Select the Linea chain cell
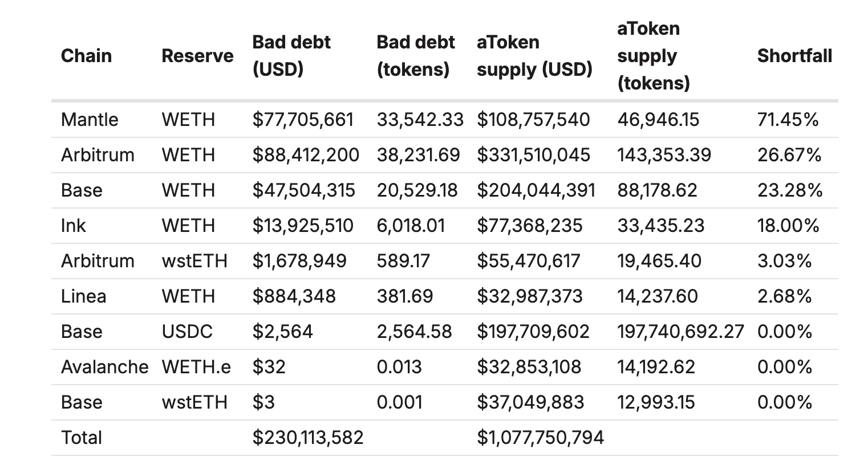The image size is (868, 473). click(83, 296)
